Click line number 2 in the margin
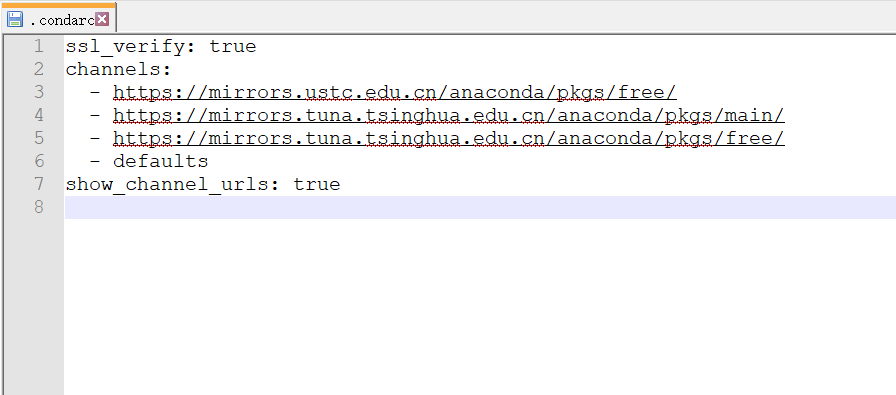The image size is (896, 395). (39, 69)
